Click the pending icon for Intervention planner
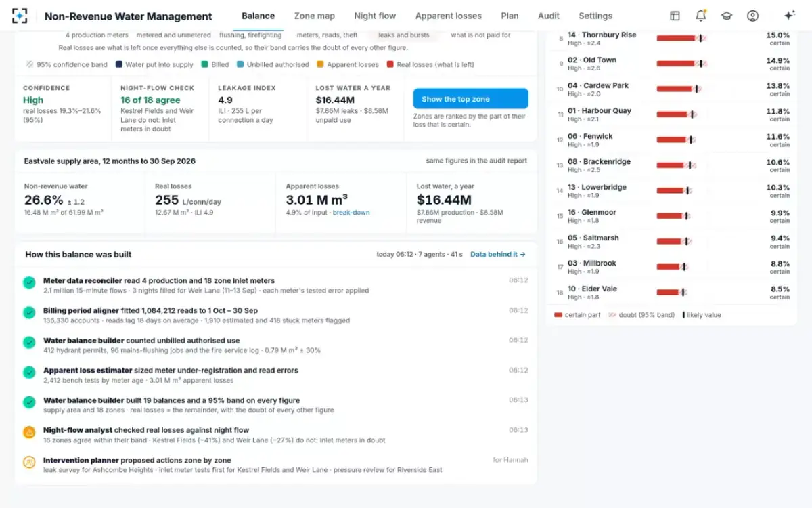Screen dimensions: 812x508 tap(29, 461)
